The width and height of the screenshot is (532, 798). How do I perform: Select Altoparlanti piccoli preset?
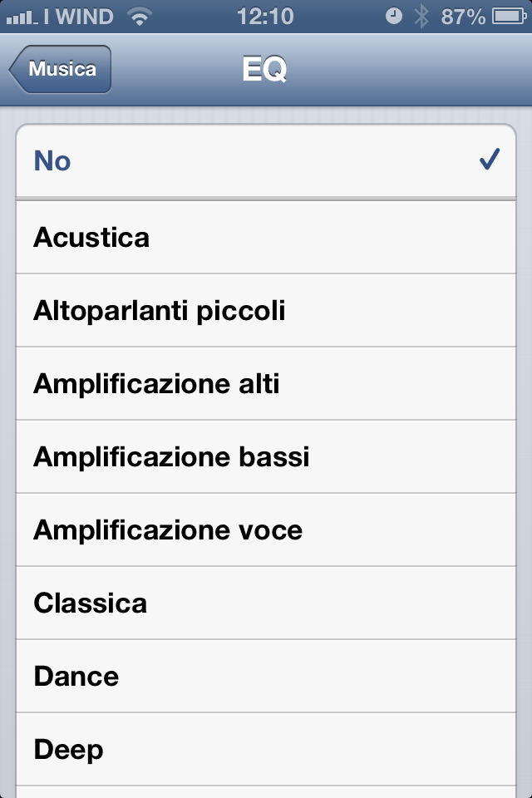[266, 311]
